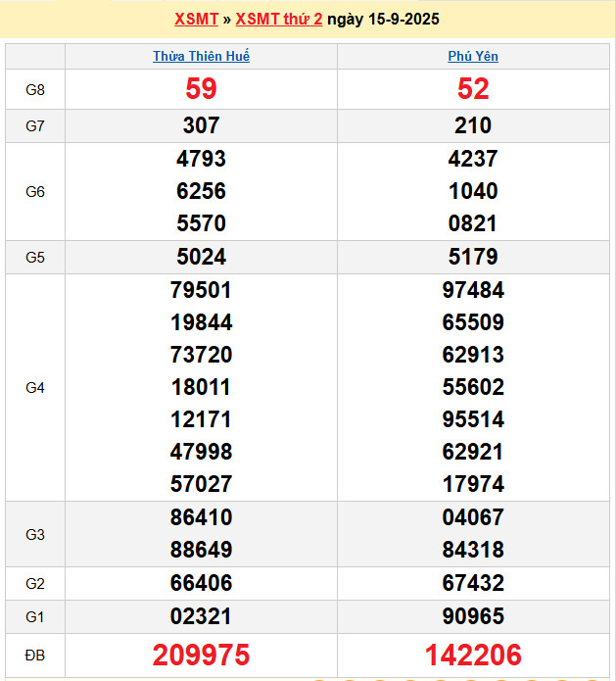Click Thừa Thiên Huế G8 result 59

[x=201, y=89]
